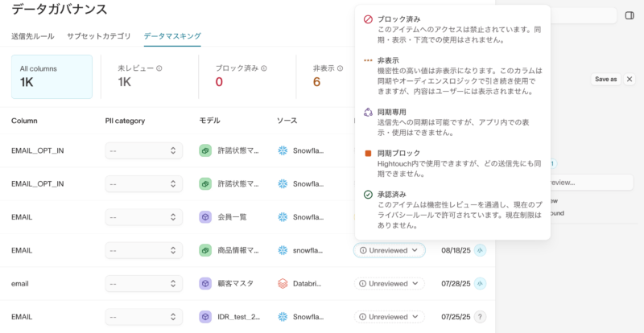Click the 小 avatar beside 07/28/25
The image size is (644, 333).
pyautogui.click(x=480, y=284)
